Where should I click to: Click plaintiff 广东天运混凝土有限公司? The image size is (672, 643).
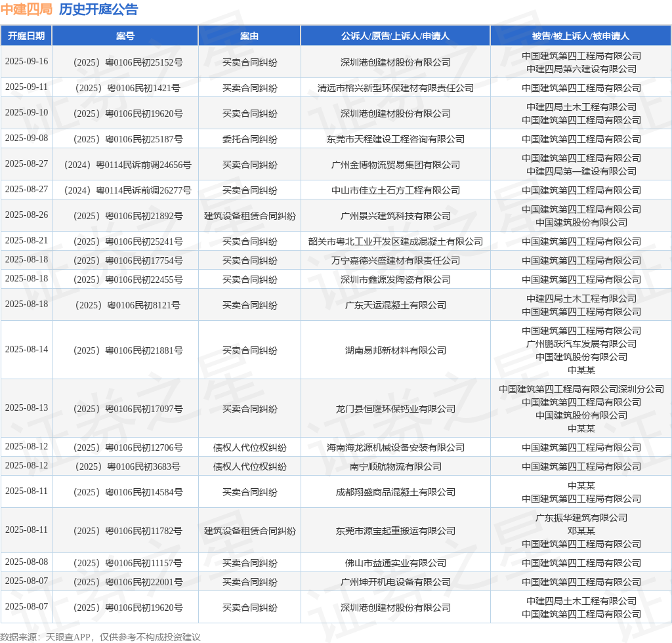click(x=396, y=306)
